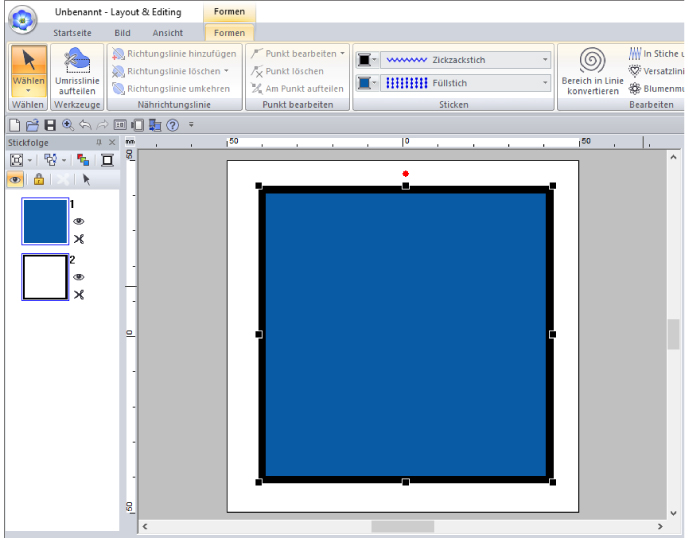This screenshot has width=688, height=540.
Task: Click the upper Formen contextual tab
Action: [229, 11]
